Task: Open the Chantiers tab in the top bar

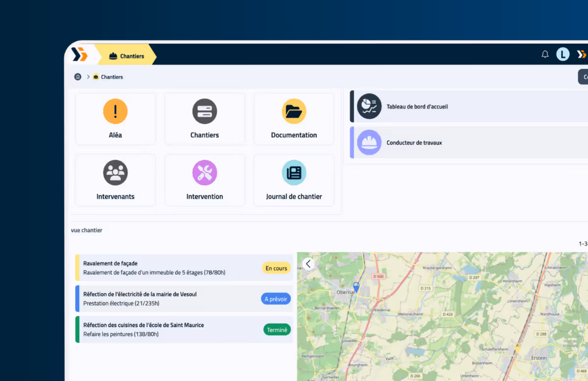Action: (x=126, y=56)
